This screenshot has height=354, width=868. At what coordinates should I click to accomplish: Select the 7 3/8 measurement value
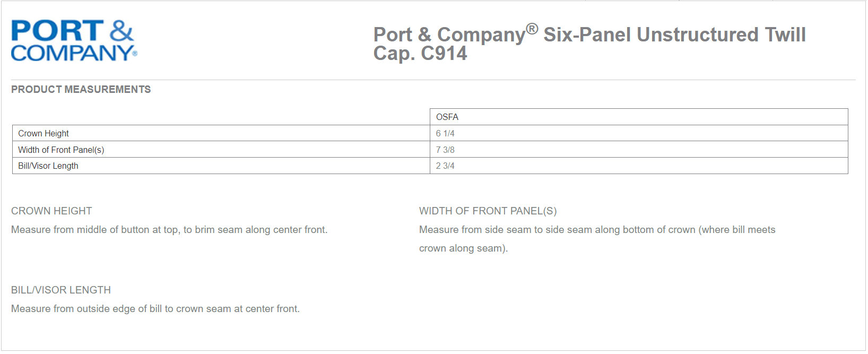(445, 150)
